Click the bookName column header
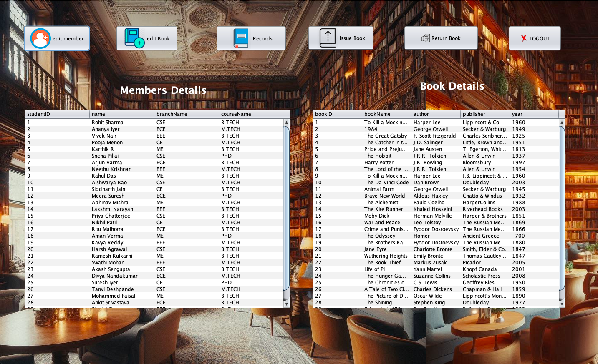This screenshot has width=598, height=364. pyautogui.click(x=387, y=114)
